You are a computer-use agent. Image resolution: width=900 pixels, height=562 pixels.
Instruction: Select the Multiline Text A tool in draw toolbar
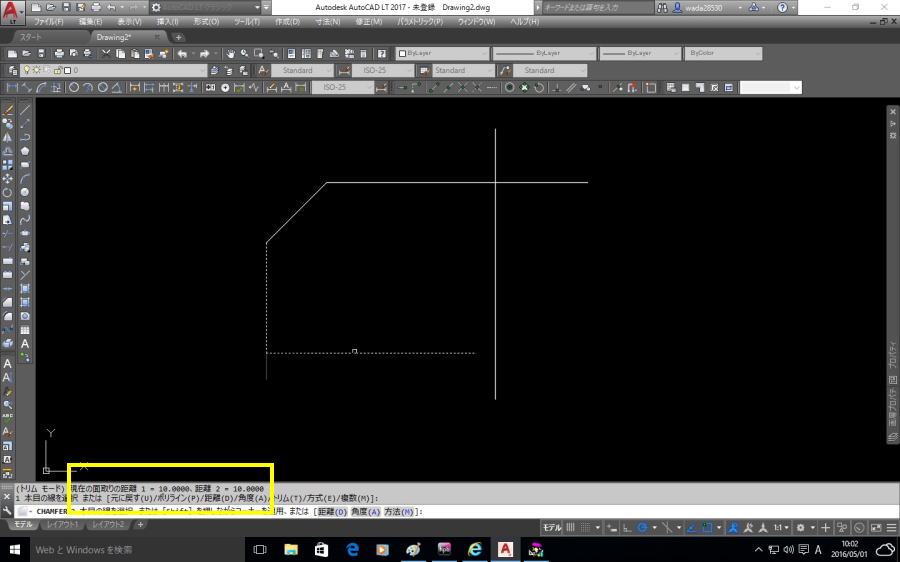click(x=25, y=344)
